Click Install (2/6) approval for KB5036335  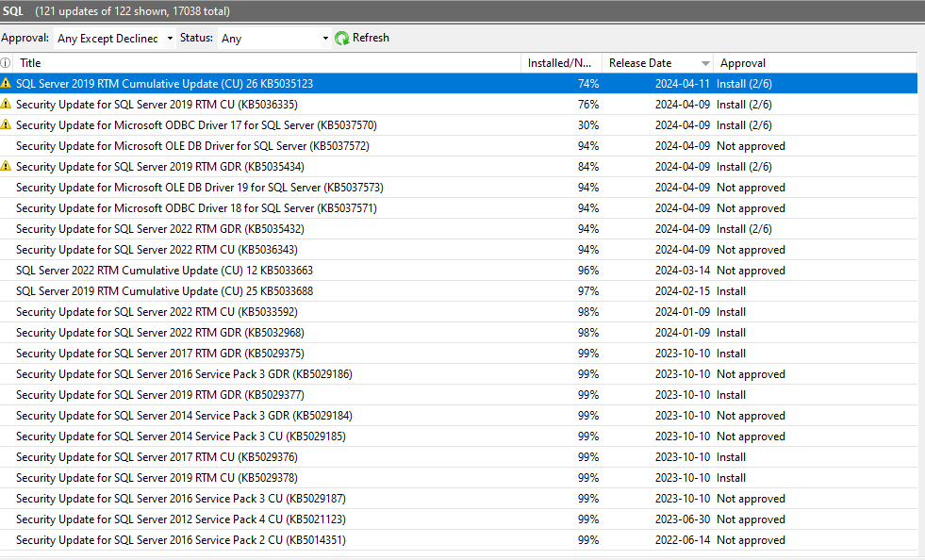click(744, 105)
